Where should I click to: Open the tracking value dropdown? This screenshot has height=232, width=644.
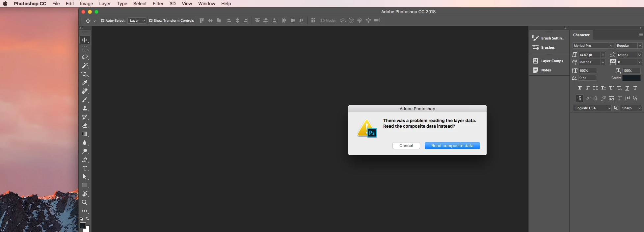click(x=640, y=62)
